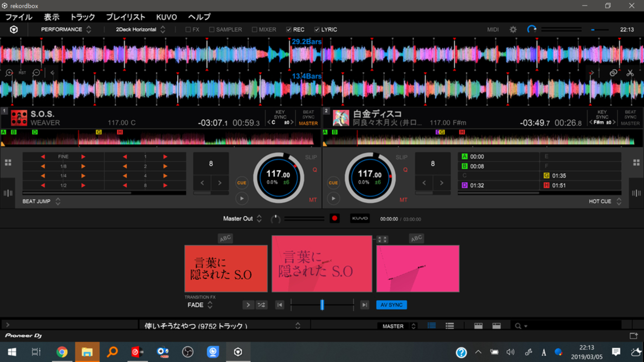This screenshot has height=362, width=644.
Task: Uncheck the LYRIC panel checkbox
Action: pos(317,30)
